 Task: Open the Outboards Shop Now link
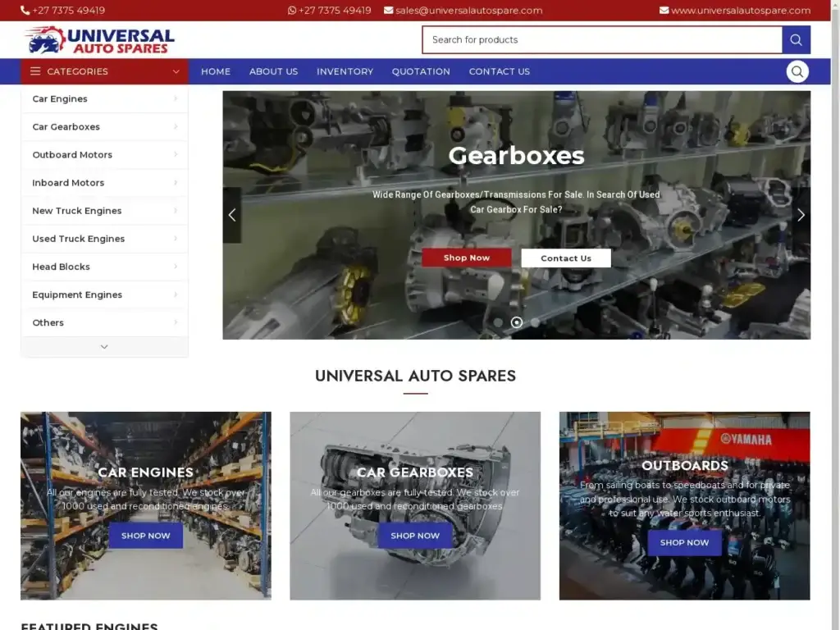(684, 542)
